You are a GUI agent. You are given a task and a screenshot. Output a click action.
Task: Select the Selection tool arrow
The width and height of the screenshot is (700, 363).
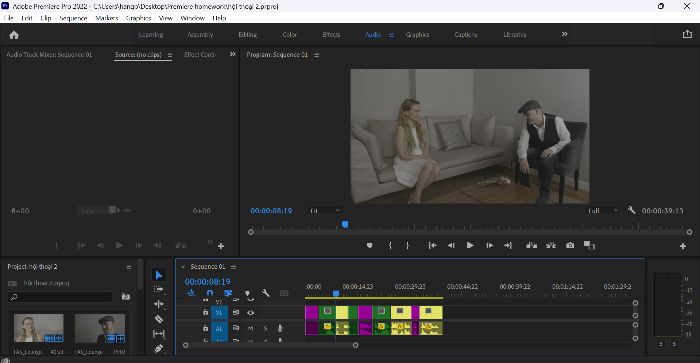pyautogui.click(x=159, y=275)
